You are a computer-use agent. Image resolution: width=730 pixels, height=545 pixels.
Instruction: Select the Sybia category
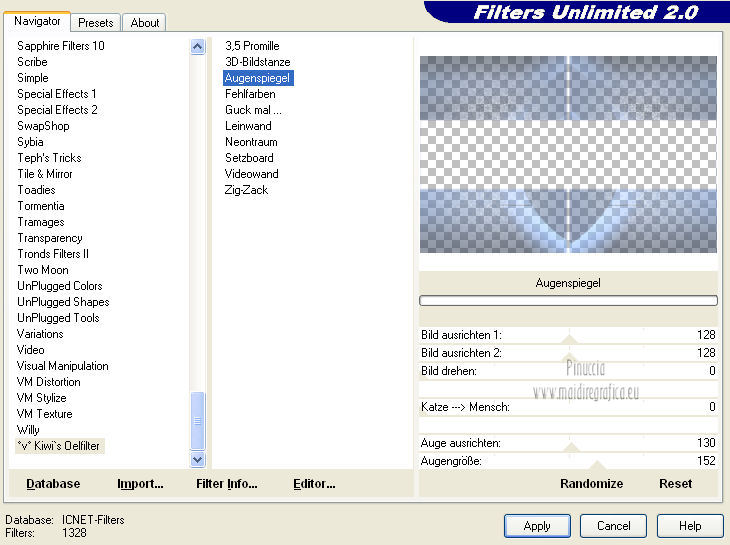coord(30,142)
